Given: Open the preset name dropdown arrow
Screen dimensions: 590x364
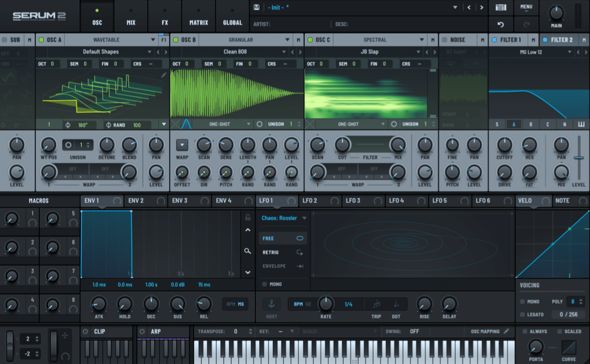Looking at the screenshot, I should click(x=455, y=7).
